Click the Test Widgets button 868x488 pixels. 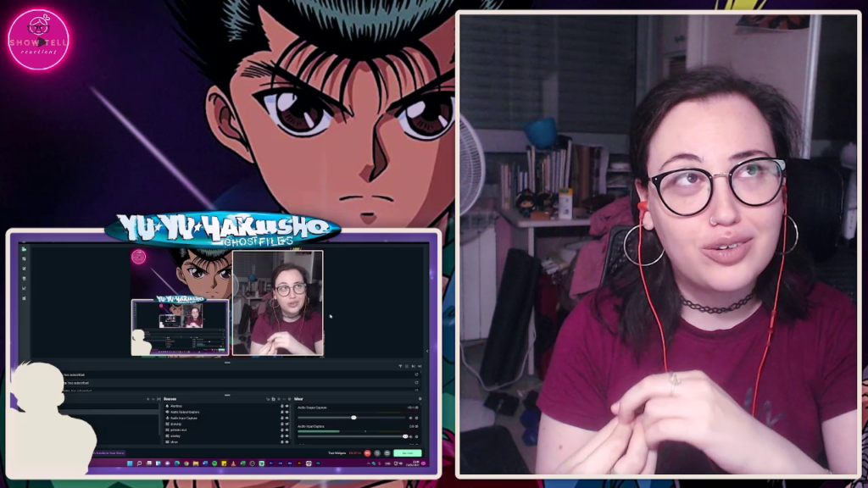click(x=337, y=453)
